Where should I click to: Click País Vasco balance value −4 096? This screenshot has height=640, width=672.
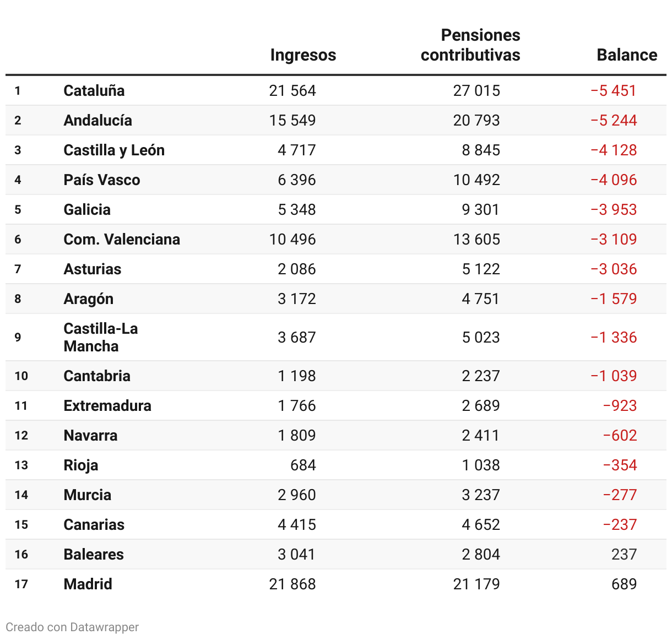[x=614, y=180]
